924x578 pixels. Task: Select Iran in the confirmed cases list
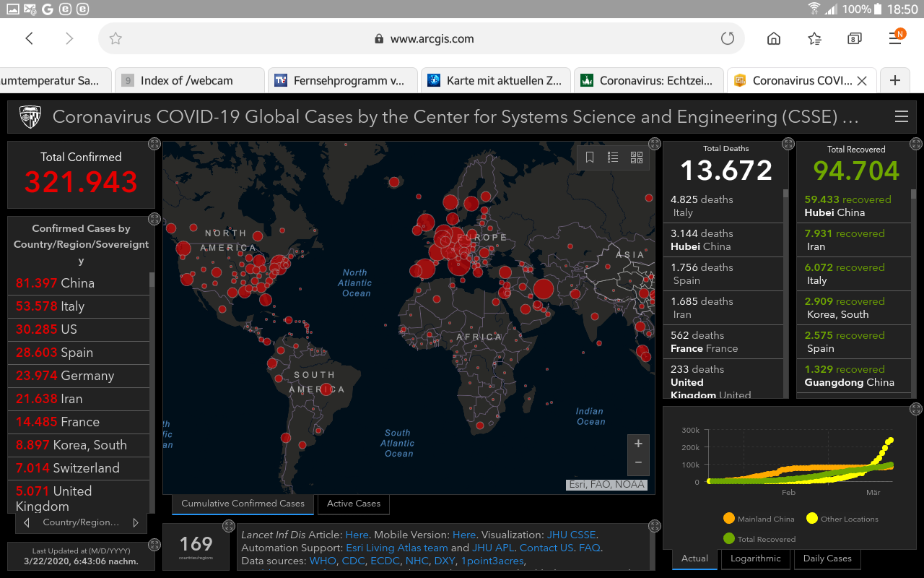[x=78, y=399]
